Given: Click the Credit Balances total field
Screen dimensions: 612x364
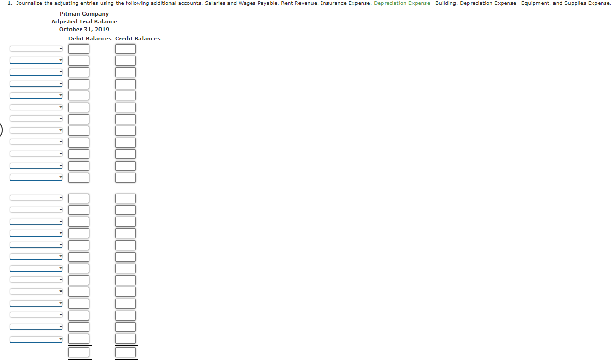Looking at the screenshot, I should 125,352.
